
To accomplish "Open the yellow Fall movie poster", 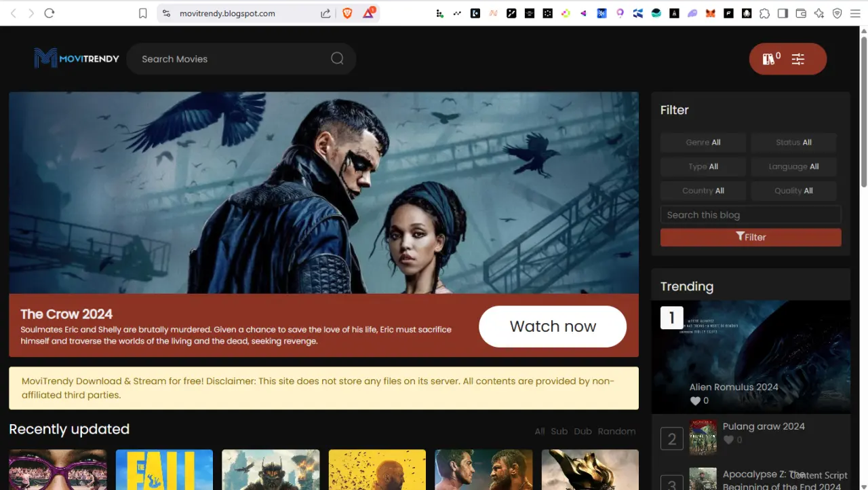I will pyautogui.click(x=164, y=470).
